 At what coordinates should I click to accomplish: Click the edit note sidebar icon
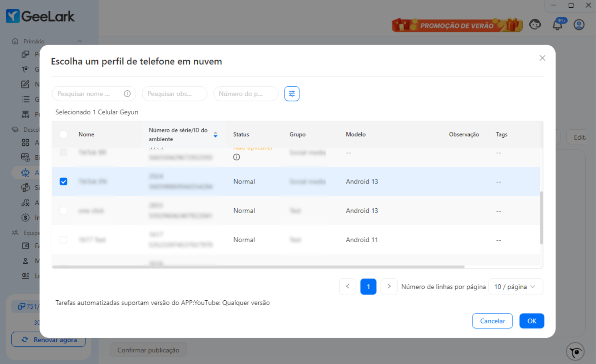pyautogui.click(x=26, y=84)
